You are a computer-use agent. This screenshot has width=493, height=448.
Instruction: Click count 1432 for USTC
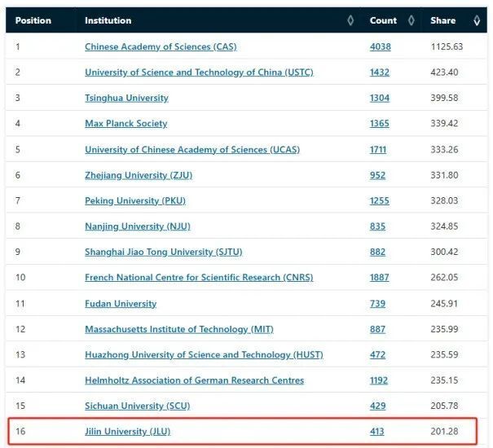[380, 72]
